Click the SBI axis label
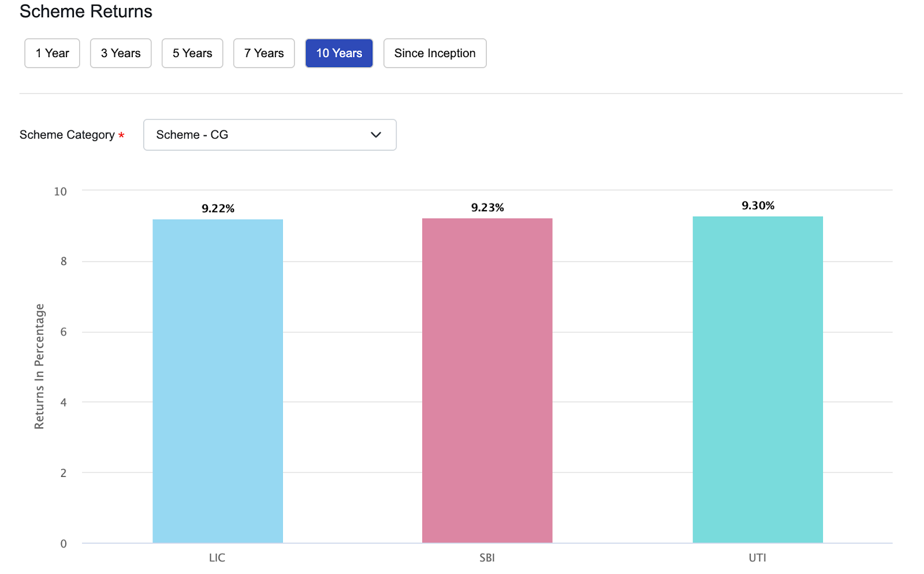 coord(487,558)
